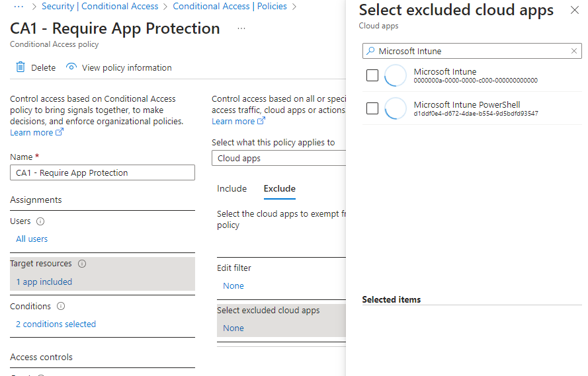This screenshot has height=376, width=588.
Task: Open the 1 app included link
Action: click(x=44, y=282)
